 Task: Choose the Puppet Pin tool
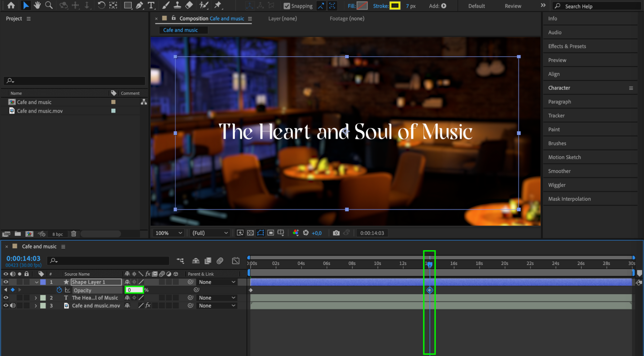[x=218, y=5]
